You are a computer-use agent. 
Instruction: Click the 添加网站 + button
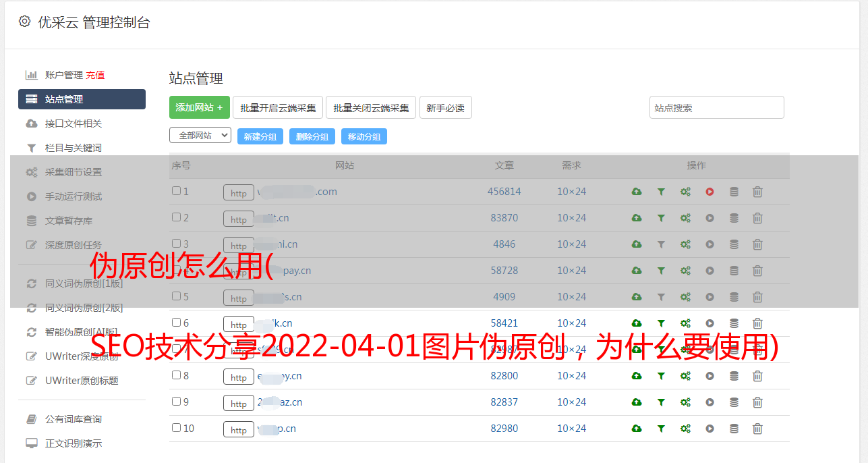200,107
